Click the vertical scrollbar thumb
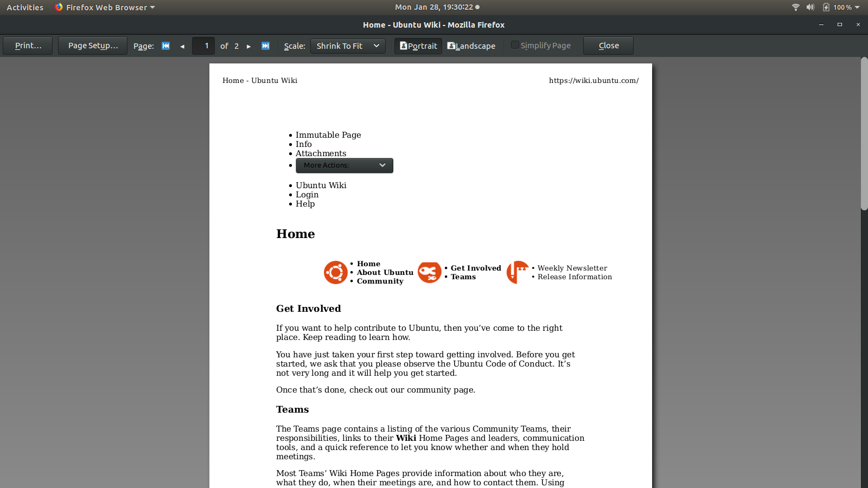The image size is (868, 488). tap(864, 133)
